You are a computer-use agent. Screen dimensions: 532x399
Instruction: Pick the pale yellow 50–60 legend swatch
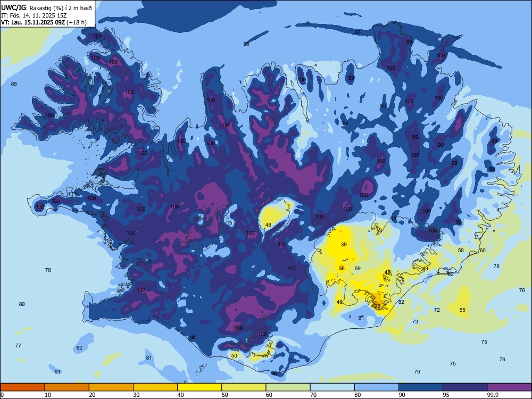[x=244, y=387]
